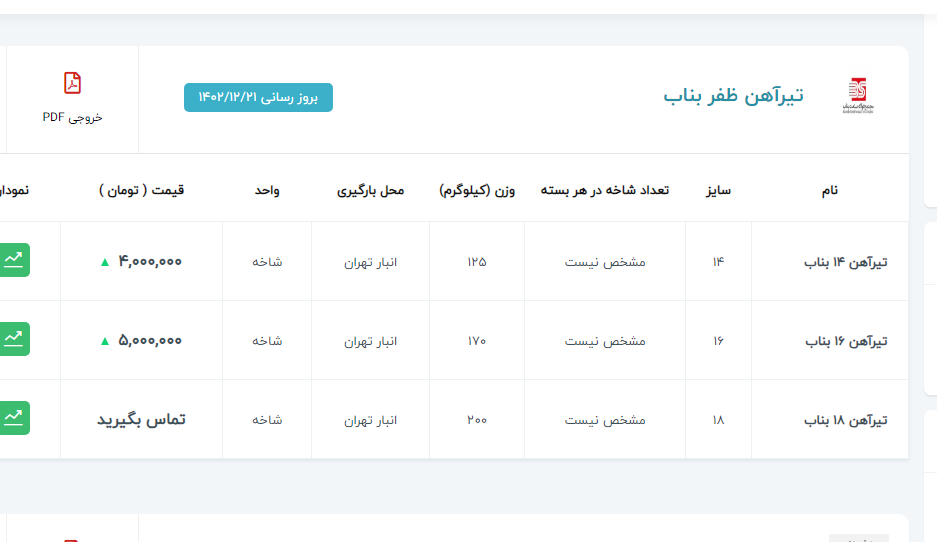
Task: Open chart for Tirahan 16 Bonab row
Action: pos(14,339)
